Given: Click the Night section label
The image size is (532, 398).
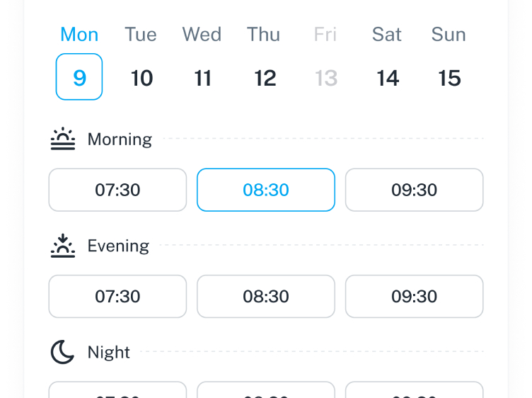Looking at the screenshot, I should pos(109,352).
